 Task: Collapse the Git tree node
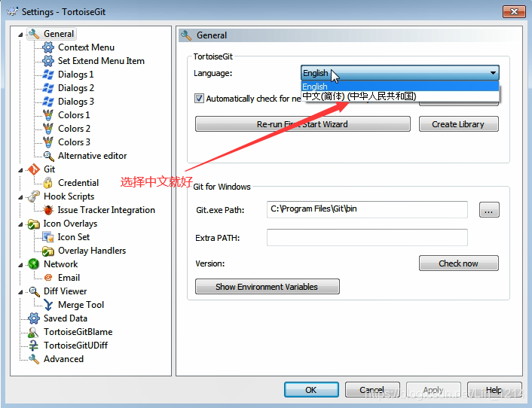tap(20, 170)
